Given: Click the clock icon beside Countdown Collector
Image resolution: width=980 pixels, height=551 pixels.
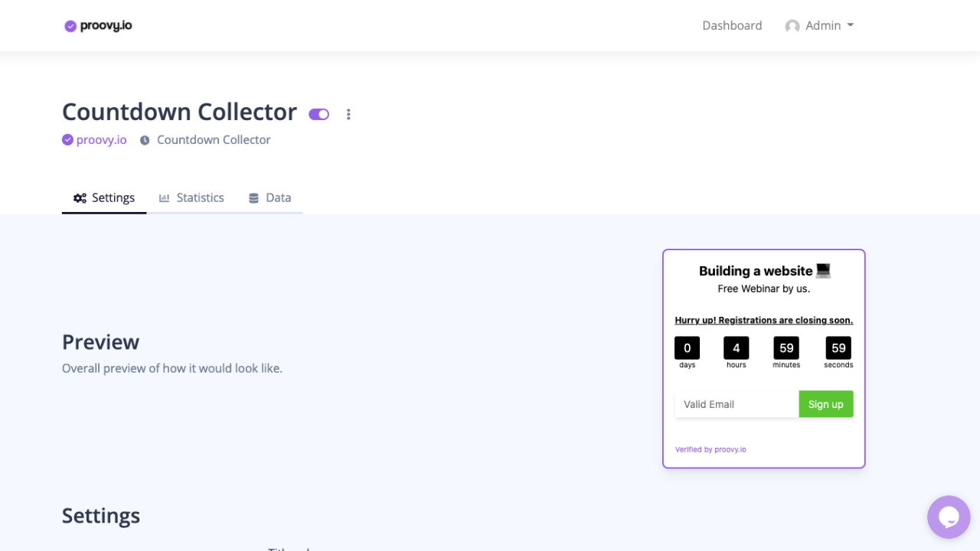Looking at the screenshot, I should tap(145, 140).
